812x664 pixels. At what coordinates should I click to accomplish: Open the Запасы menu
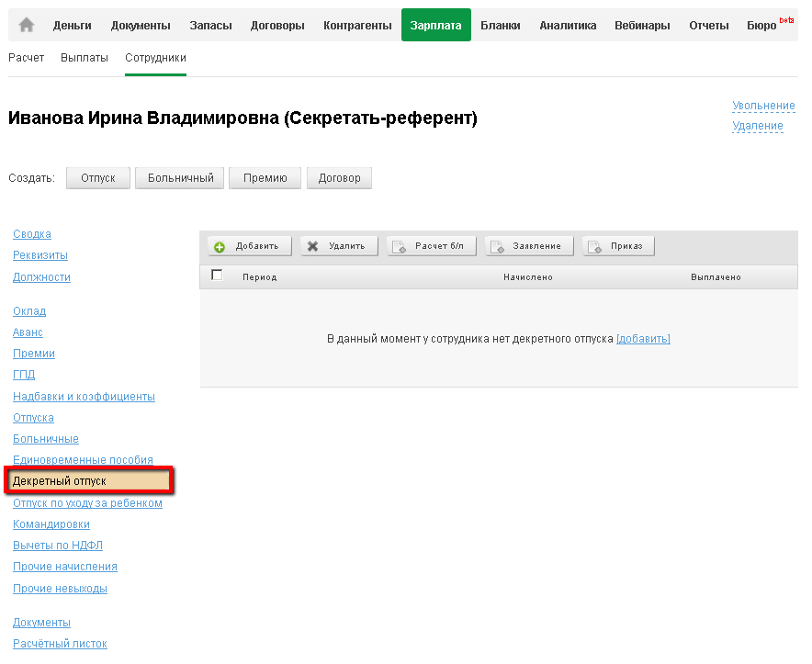tap(210, 26)
